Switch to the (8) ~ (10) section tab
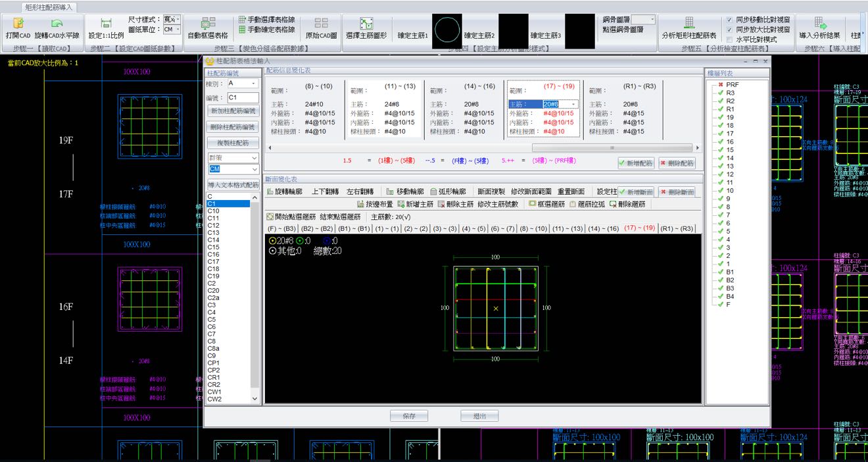Viewport: 868px width, 462px height. 532,228
